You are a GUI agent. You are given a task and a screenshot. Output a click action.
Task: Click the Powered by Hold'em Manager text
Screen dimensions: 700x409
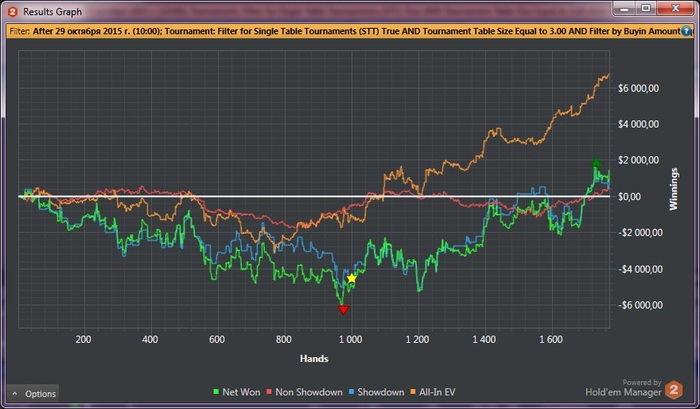(624, 388)
